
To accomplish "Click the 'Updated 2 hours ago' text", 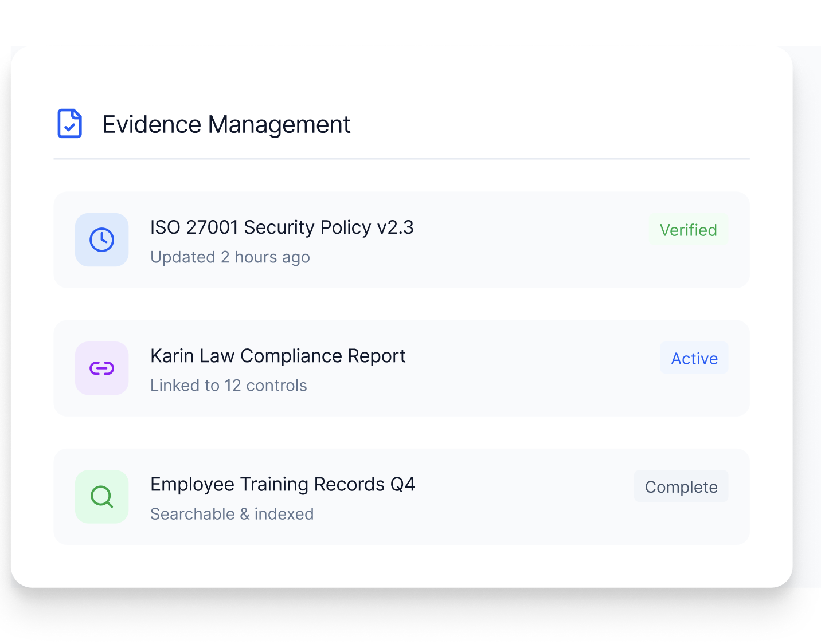I will tap(230, 257).
